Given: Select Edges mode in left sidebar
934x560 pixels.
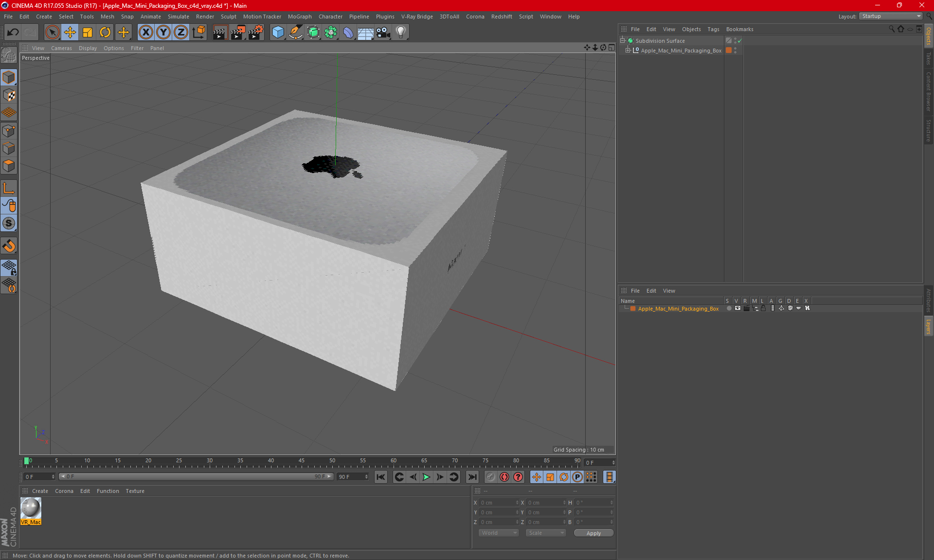Looking at the screenshot, I should coord(9,148).
